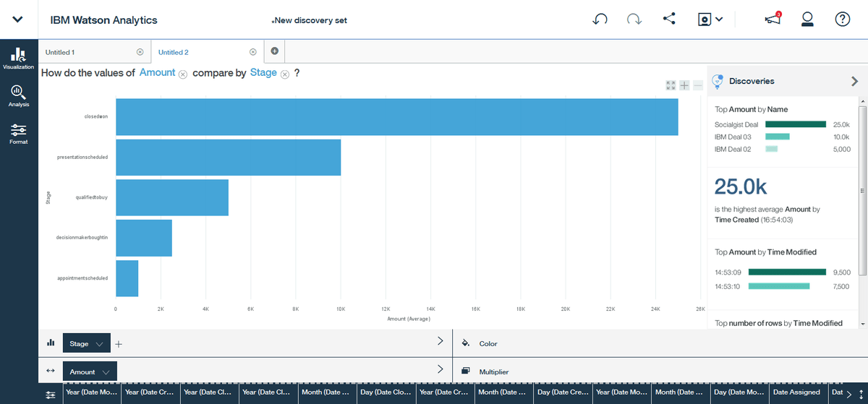This screenshot has height=404, width=868.
Task: Remove Amount from the question
Action: pos(183,74)
